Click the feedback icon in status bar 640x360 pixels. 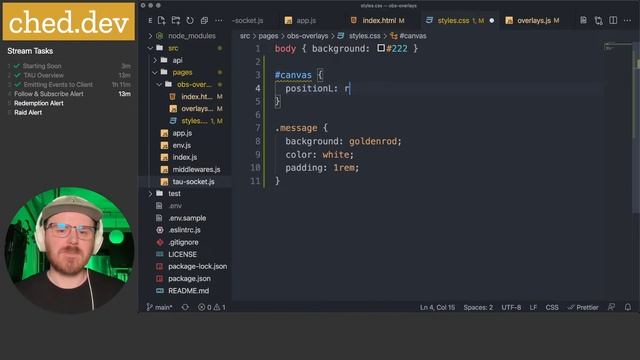pyautogui.click(x=611, y=307)
